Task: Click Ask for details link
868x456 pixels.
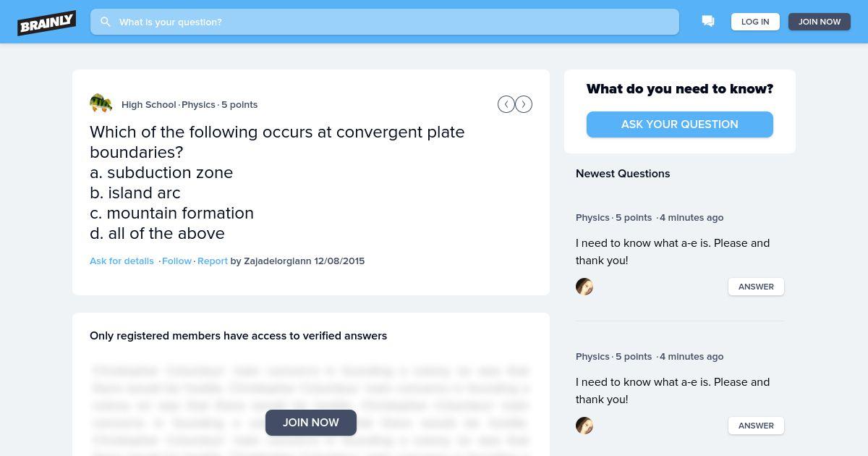Action: pyautogui.click(x=122, y=261)
